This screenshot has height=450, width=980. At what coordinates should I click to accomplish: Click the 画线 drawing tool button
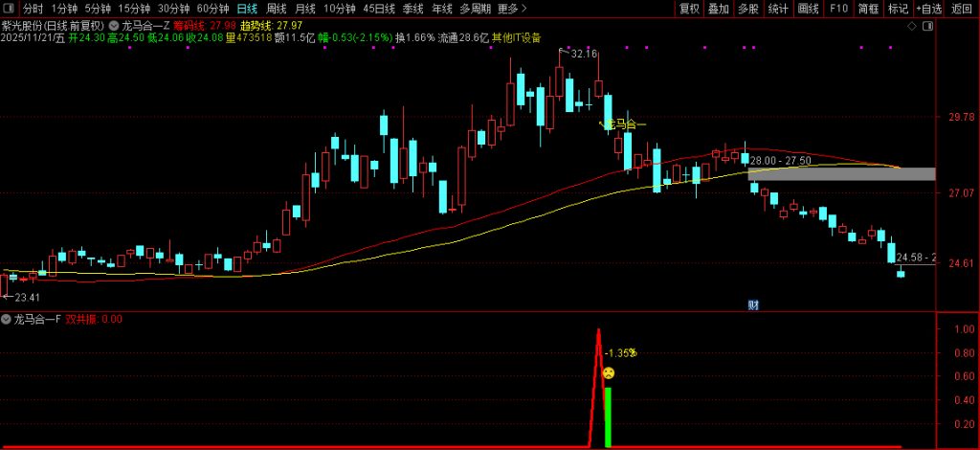point(809,9)
